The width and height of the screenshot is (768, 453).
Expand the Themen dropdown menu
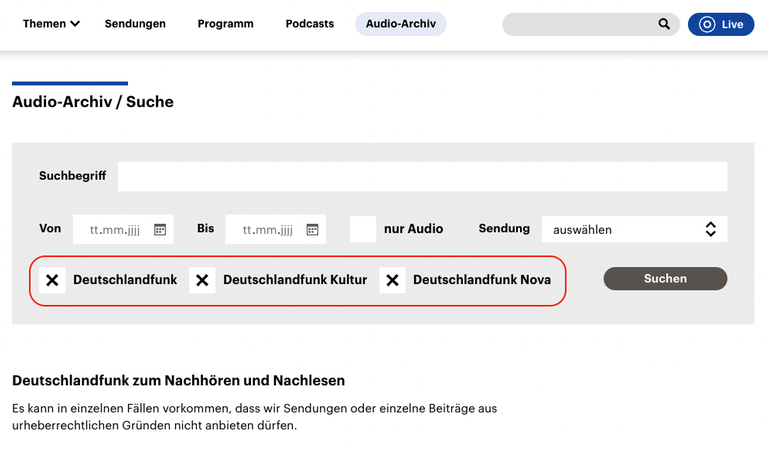click(x=51, y=24)
